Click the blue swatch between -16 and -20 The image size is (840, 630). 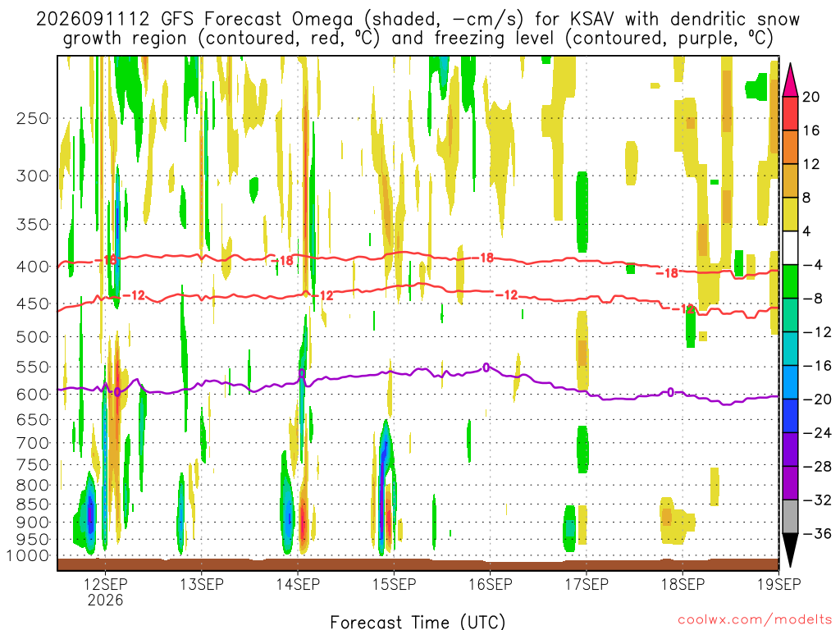(x=790, y=382)
